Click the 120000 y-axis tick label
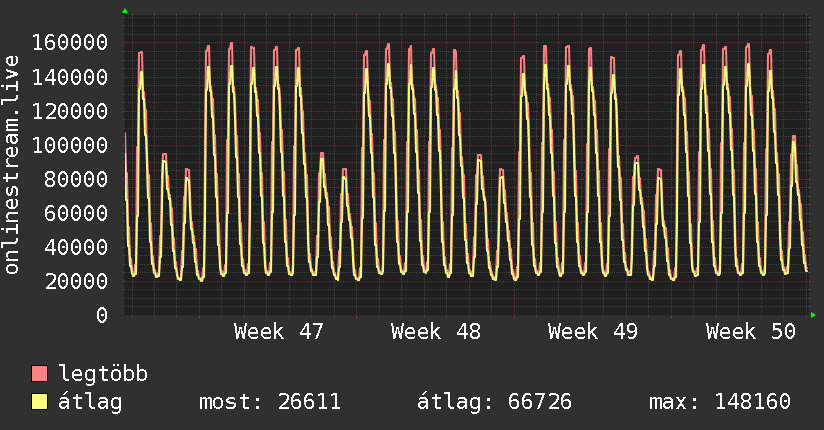Screen dimensions: 824x430 pos(70,111)
